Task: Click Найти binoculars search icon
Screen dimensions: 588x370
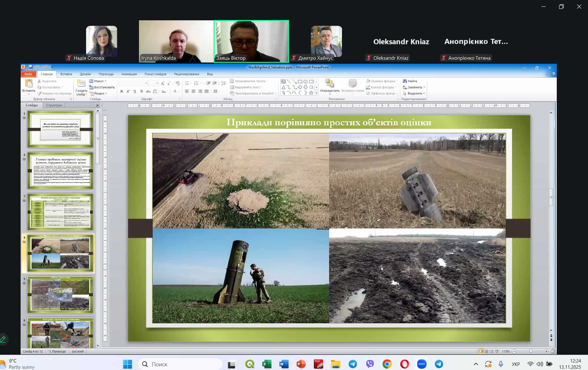Action: tap(405, 81)
